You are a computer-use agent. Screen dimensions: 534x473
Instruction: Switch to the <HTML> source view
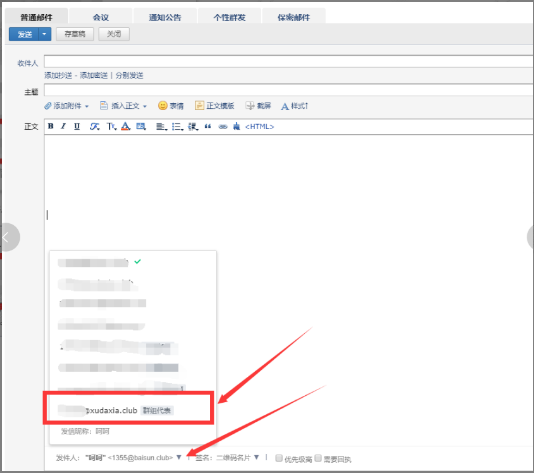pyautogui.click(x=260, y=127)
